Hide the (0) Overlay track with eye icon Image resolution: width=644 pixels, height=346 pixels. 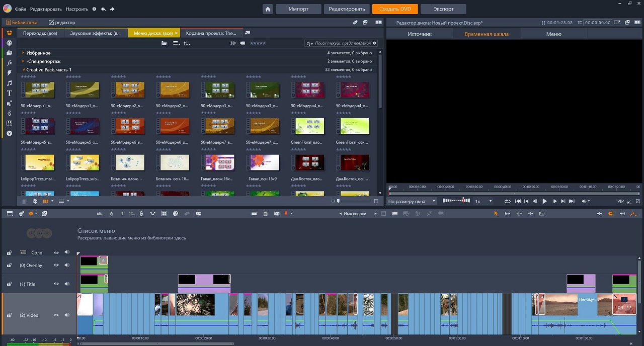click(56, 265)
